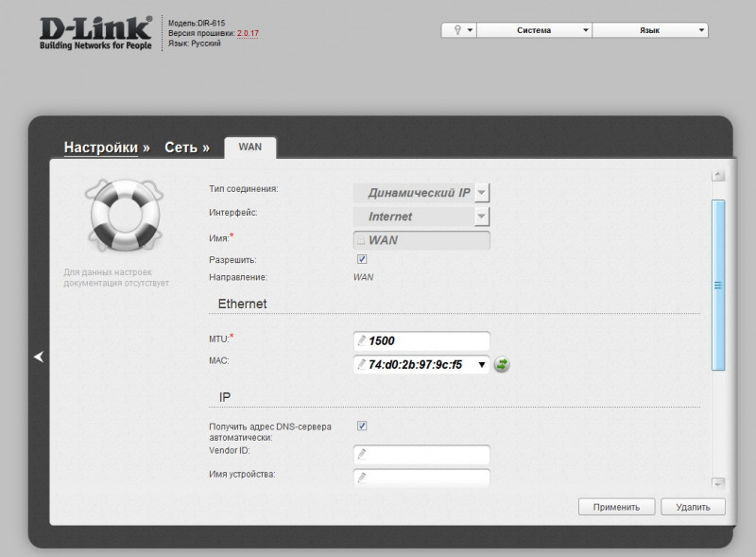The image size is (756, 557).
Task: Click the Применить button
Action: pyautogui.click(x=616, y=507)
